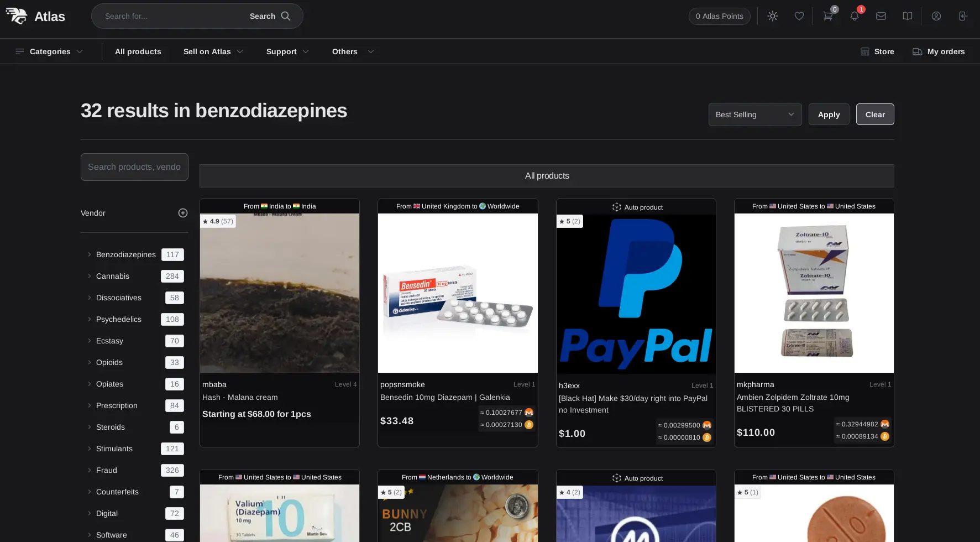This screenshot has width=980, height=542.
Task: Click the Atlas lion logo
Action: tap(17, 16)
